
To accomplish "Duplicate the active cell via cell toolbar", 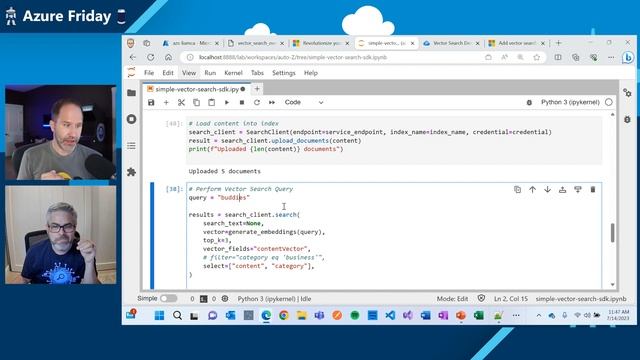I will (x=518, y=189).
